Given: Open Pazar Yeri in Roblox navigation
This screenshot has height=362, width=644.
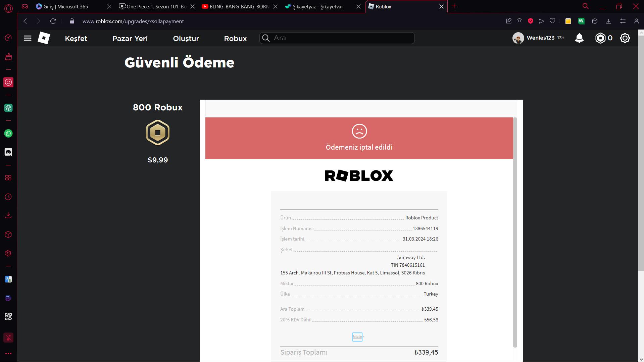Looking at the screenshot, I should coord(130,38).
